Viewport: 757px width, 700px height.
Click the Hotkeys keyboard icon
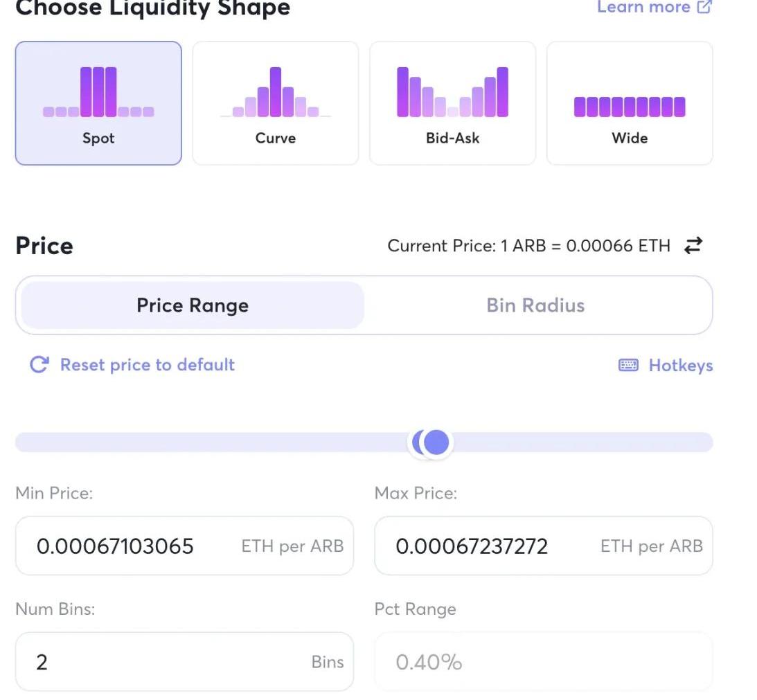[628, 366]
